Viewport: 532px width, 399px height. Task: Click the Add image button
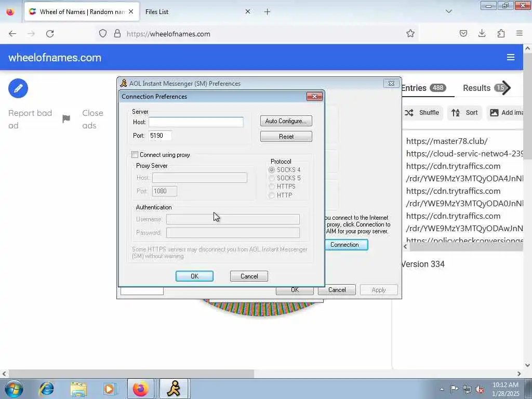[x=506, y=113]
